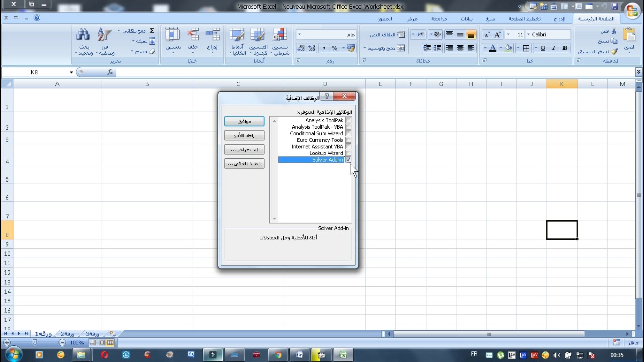Screen dimensions: 644x362
Task: Click the cell borders grid icon
Action: tap(526, 48)
